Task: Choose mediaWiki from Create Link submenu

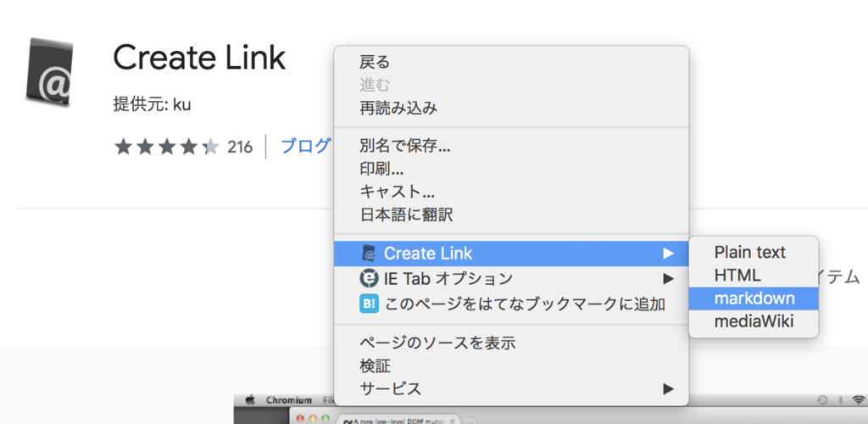Action: point(754,321)
